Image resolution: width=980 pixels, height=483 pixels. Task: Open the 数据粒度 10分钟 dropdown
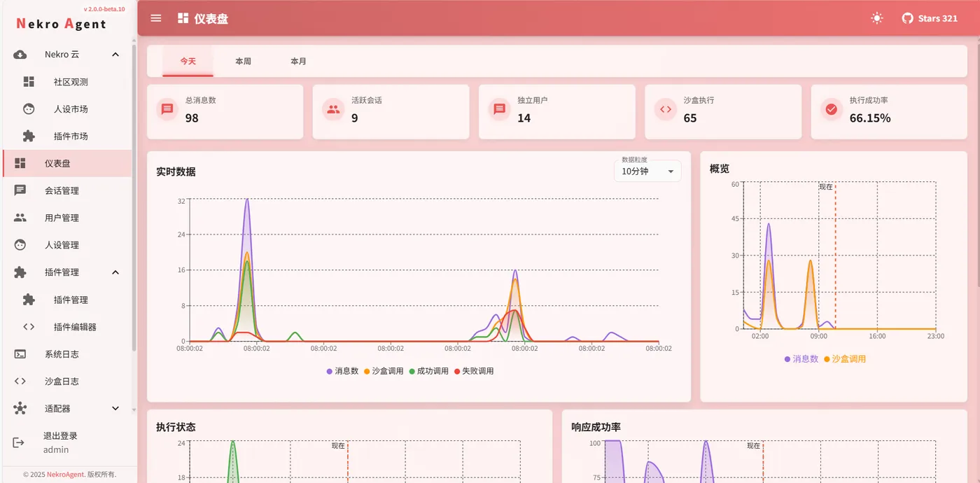pos(647,171)
